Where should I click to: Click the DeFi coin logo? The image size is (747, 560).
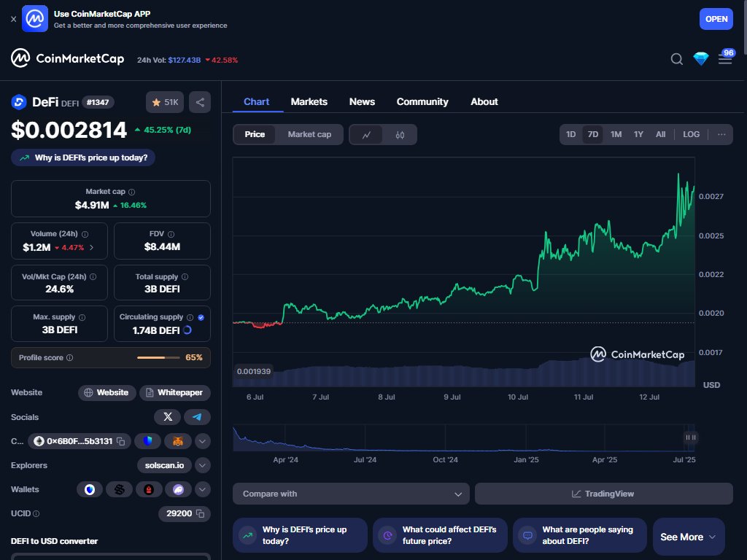point(19,102)
